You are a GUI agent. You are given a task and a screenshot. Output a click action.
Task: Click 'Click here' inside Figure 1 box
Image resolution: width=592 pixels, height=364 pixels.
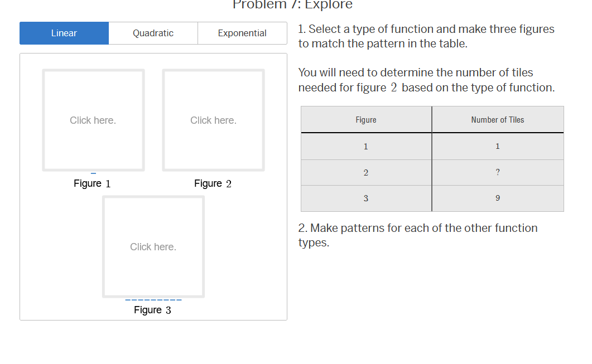point(93,119)
